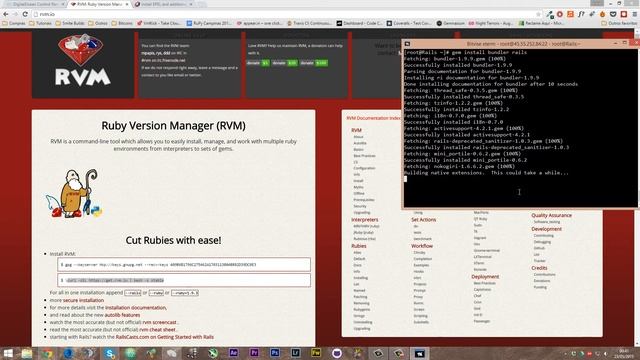Open the Chrome hamburger menu

click(x=635, y=14)
